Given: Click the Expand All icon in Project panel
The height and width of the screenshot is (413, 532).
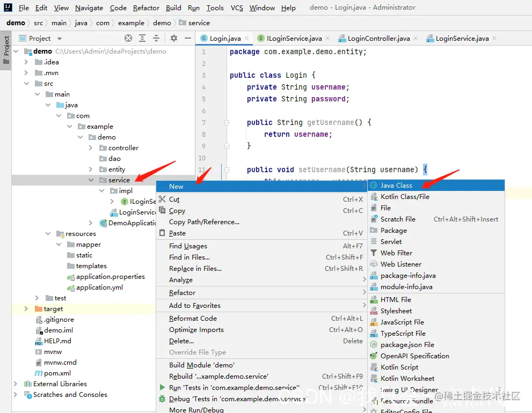Looking at the screenshot, I should pyautogui.click(x=142, y=38).
